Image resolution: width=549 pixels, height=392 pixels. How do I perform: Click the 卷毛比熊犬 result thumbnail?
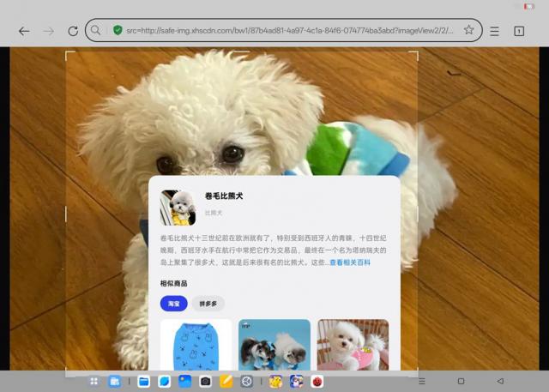(178, 208)
